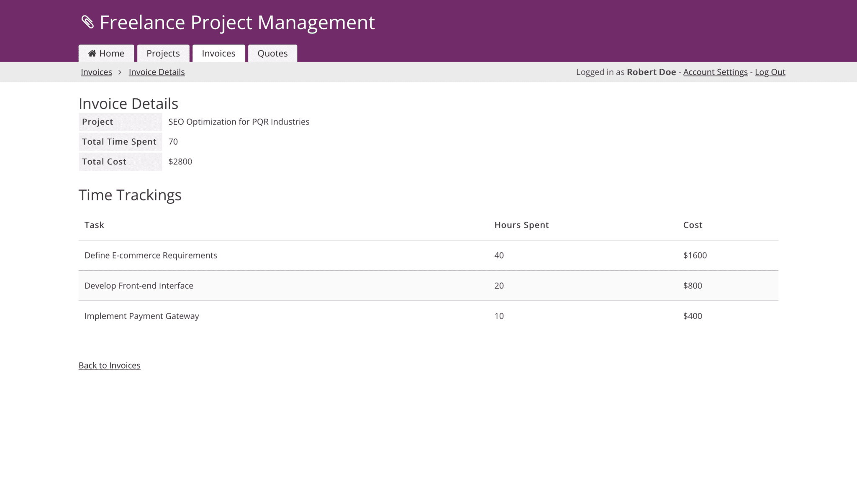Viewport: 857px width, 504px height.
Task: Open the Invoices tab
Action: click(218, 53)
